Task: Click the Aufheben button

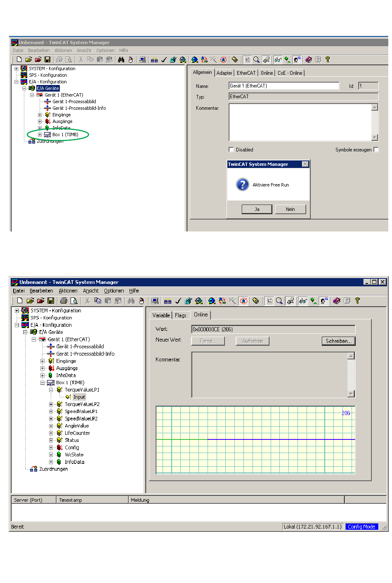Action: click(253, 341)
